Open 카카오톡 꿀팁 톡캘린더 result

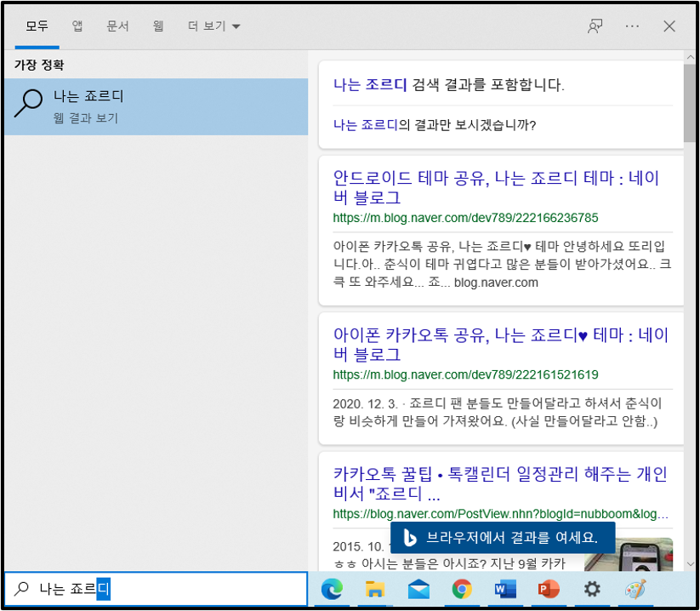click(500, 483)
